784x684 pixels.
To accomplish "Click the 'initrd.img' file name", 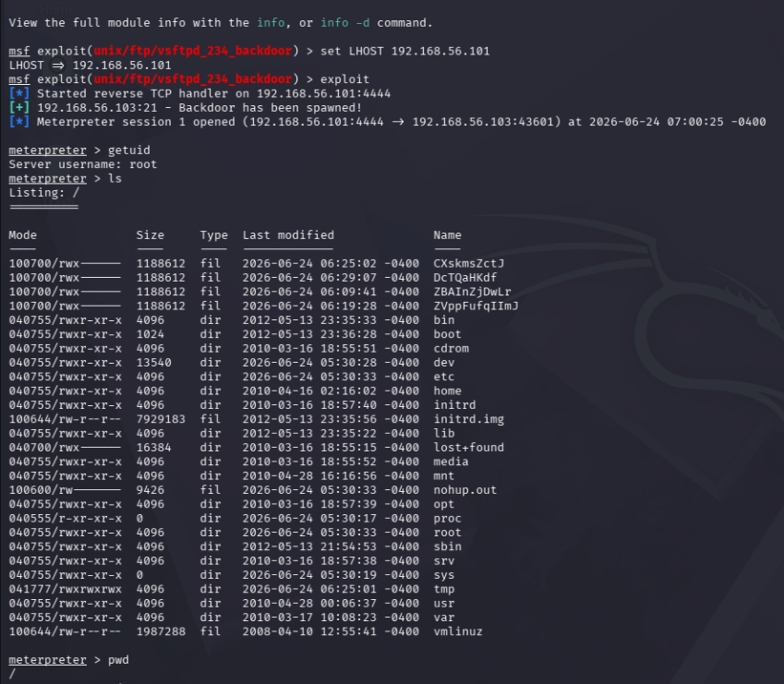I will [x=469, y=419].
